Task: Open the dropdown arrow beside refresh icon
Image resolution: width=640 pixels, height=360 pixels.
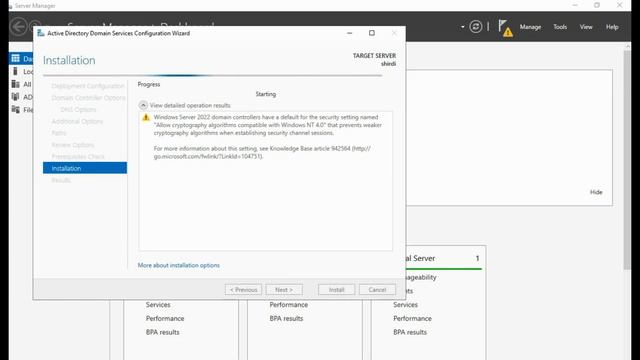Action: tap(462, 27)
